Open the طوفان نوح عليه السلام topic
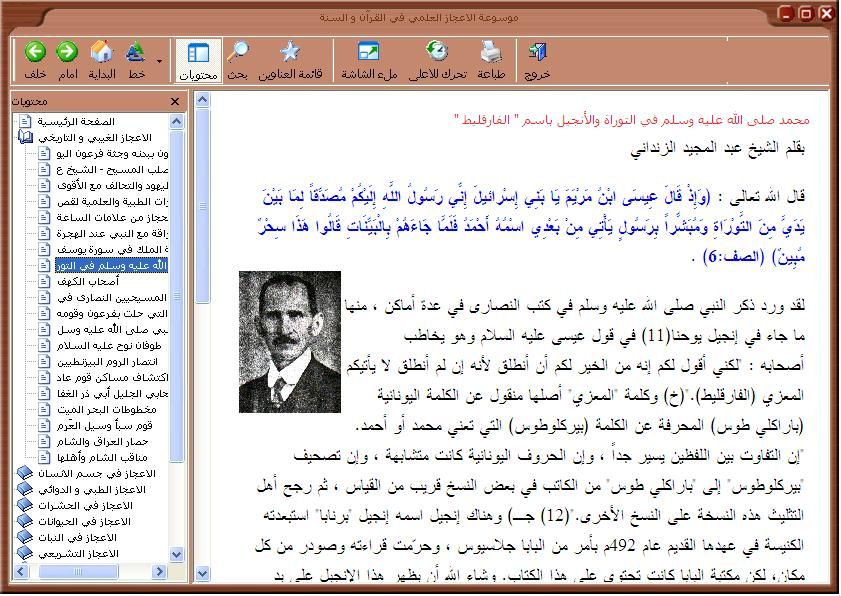The width and height of the screenshot is (841, 596). coord(109,345)
